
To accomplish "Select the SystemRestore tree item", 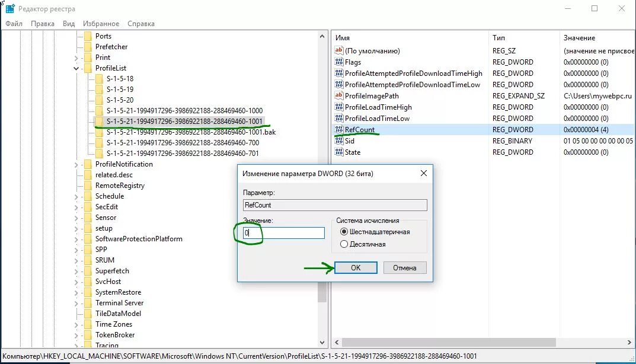I will pyautogui.click(x=118, y=292).
